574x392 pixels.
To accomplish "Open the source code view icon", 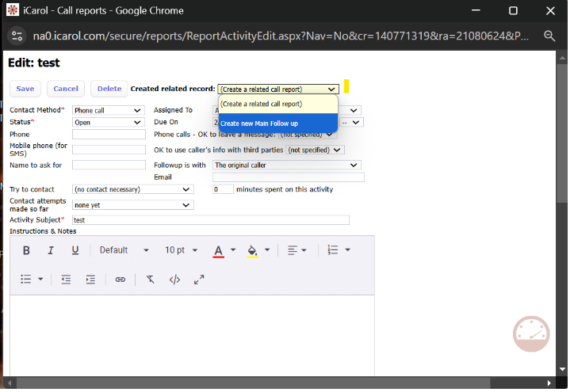I will click(x=175, y=280).
